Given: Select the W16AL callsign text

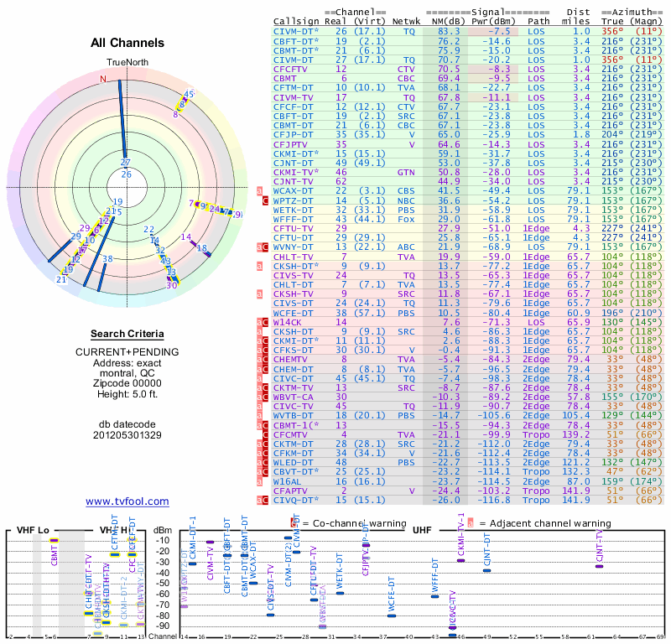Looking at the screenshot, I should click(x=287, y=481).
